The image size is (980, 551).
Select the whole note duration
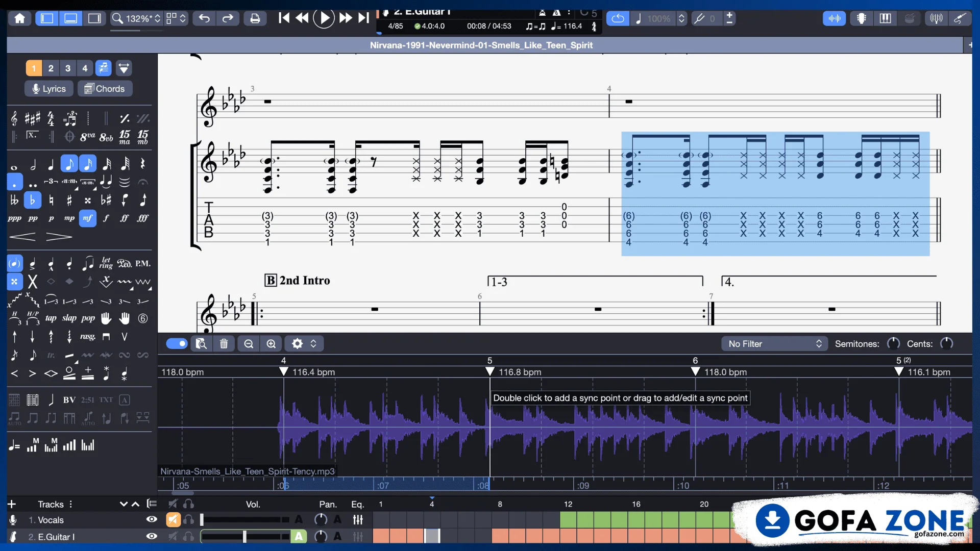[14, 167]
